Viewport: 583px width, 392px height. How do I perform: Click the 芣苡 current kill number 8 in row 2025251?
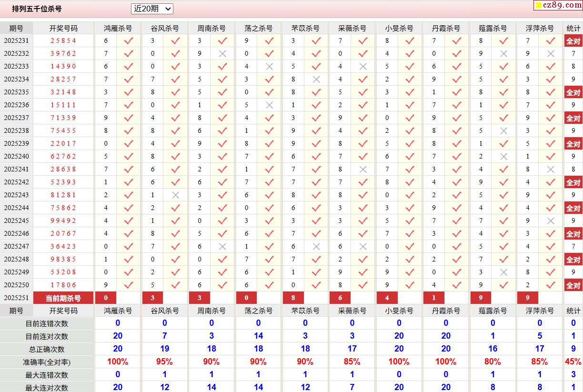point(293,298)
